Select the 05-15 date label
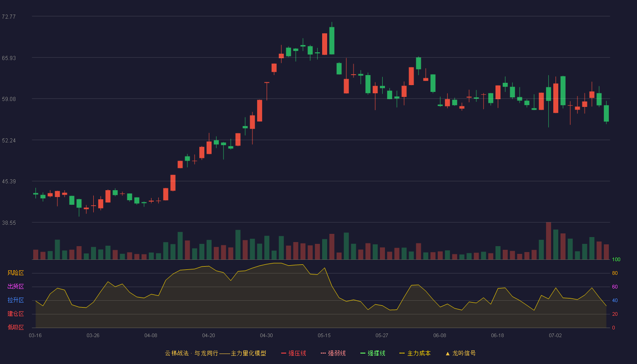This screenshot has width=637, height=364. pos(324,335)
